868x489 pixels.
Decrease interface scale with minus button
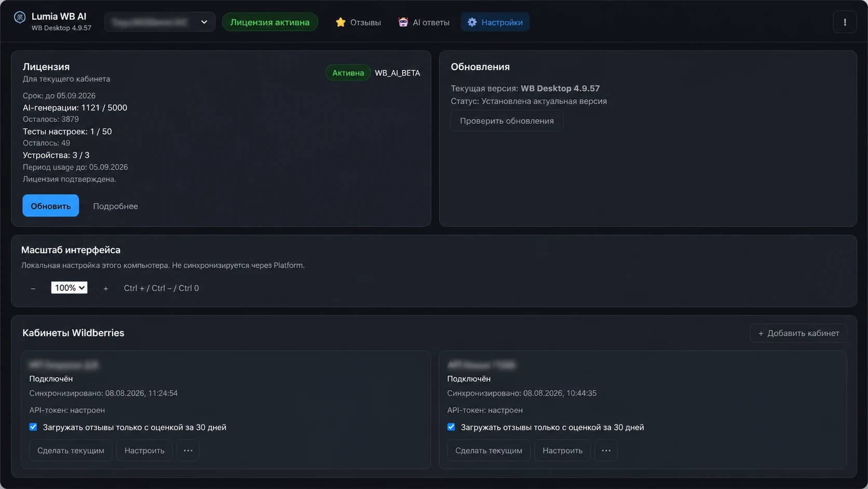click(33, 288)
